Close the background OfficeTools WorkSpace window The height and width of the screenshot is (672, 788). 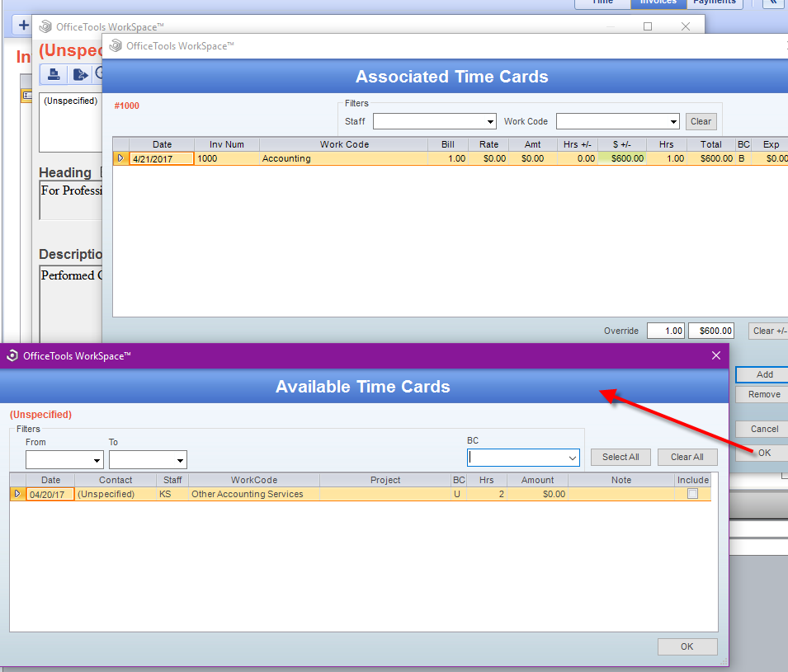(x=686, y=26)
